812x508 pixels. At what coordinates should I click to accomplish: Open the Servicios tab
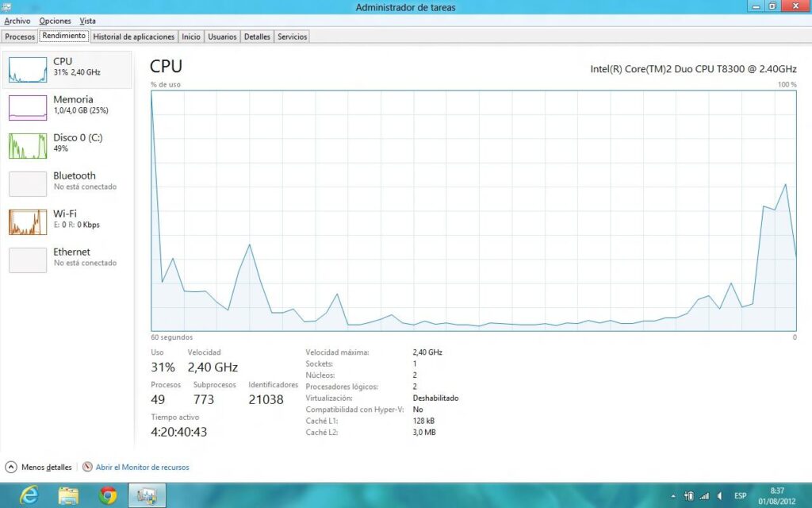(x=292, y=36)
